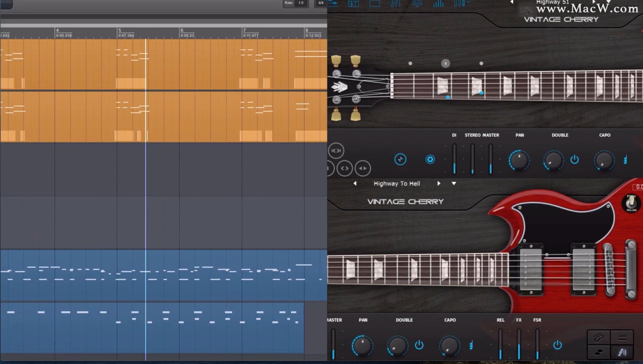Click the upper DOUBLE knob
Viewport: 643px width, 364px height.
[x=554, y=160]
